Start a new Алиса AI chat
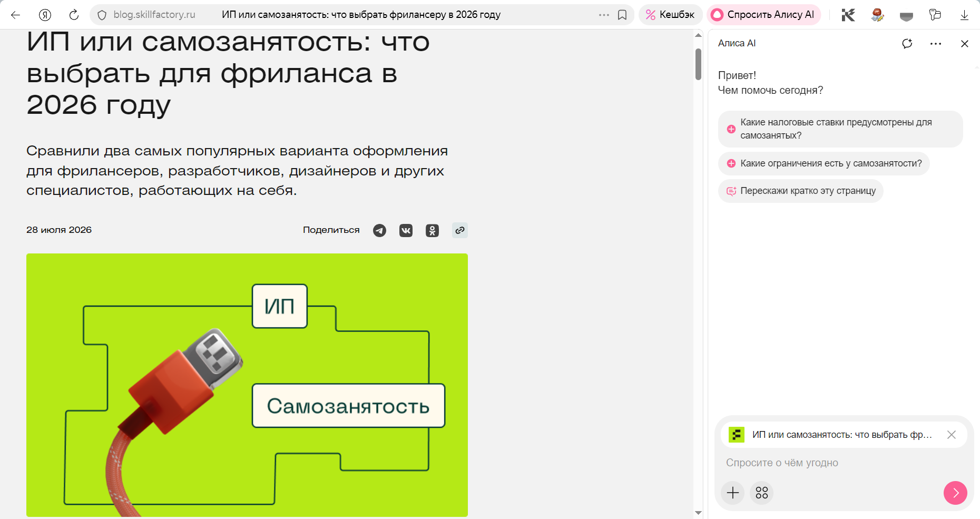The width and height of the screenshot is (980, 519). pyautogui.click(x=907, y=43)
